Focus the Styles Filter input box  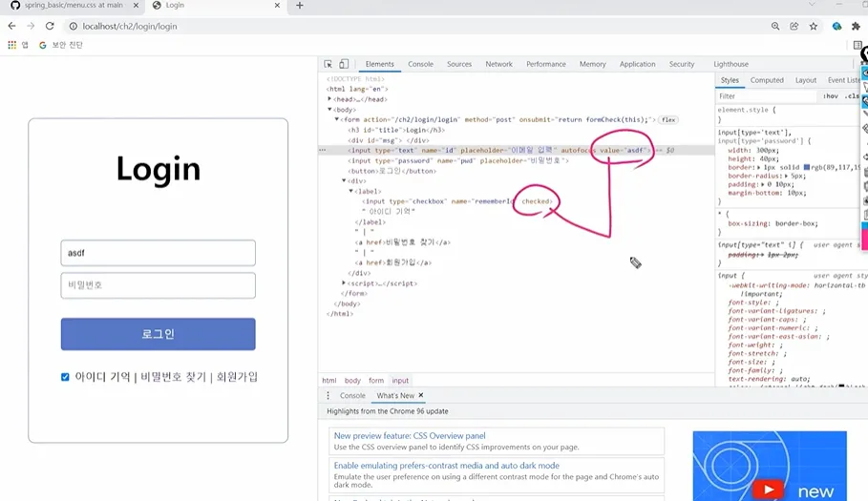[766, 96]
